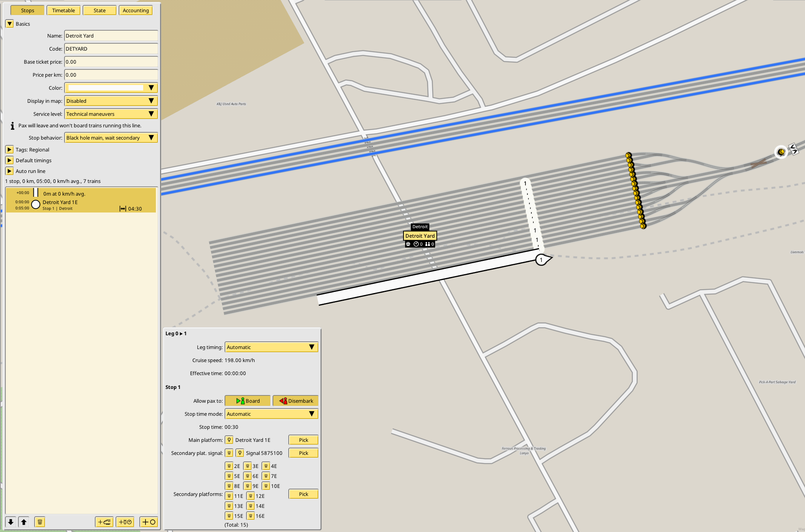Open the line Color picker dropdown
This screenshot has width=805, height=532.
click(111, 88)
